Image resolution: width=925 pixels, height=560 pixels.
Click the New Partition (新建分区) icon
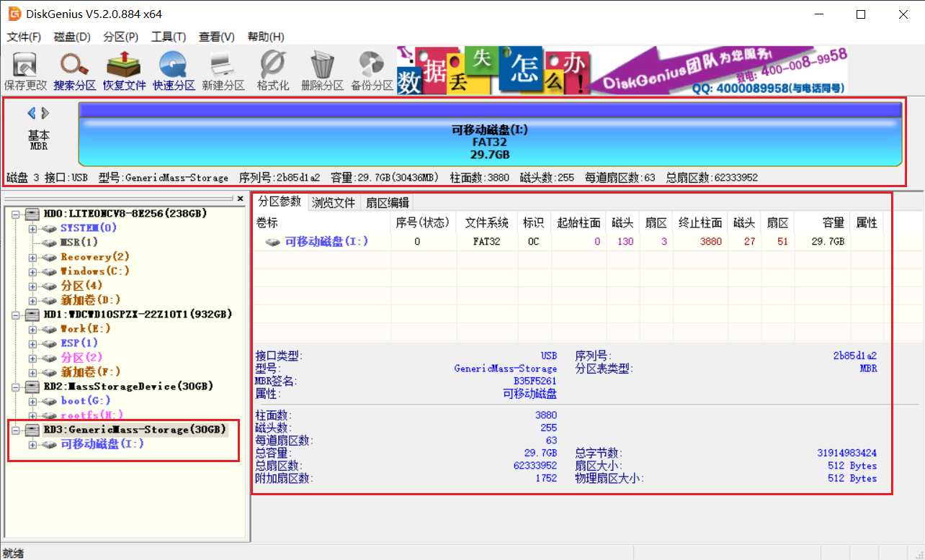click(x=223, y=72)
